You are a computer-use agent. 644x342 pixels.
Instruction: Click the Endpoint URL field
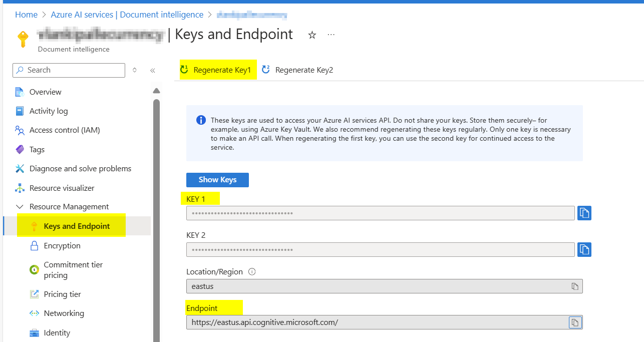coord(385,322)
